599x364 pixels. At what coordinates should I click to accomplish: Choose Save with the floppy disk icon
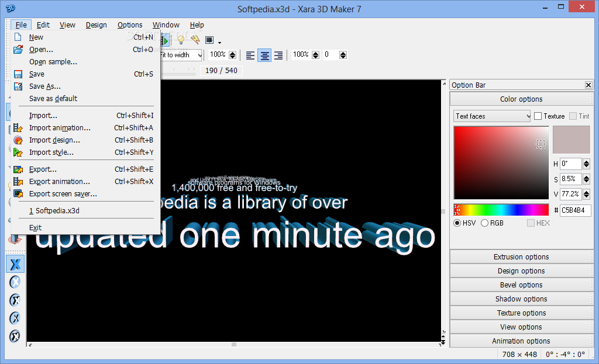83,74
